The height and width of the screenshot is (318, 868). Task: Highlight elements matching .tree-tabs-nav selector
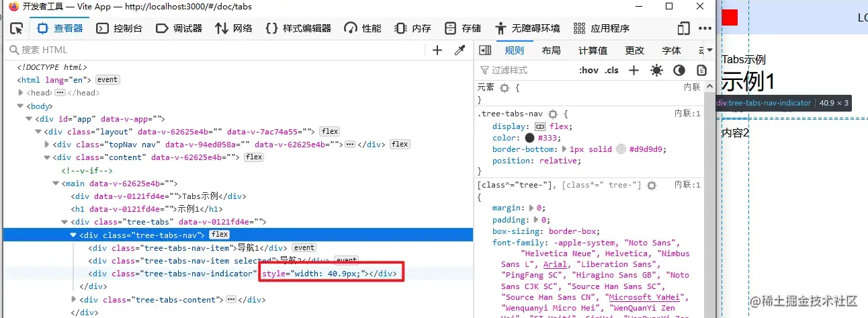point(554,114)
